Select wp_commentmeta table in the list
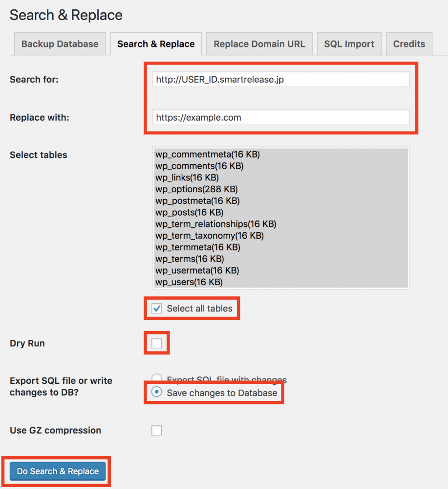 pyautogui.click(x=208, y=155)
